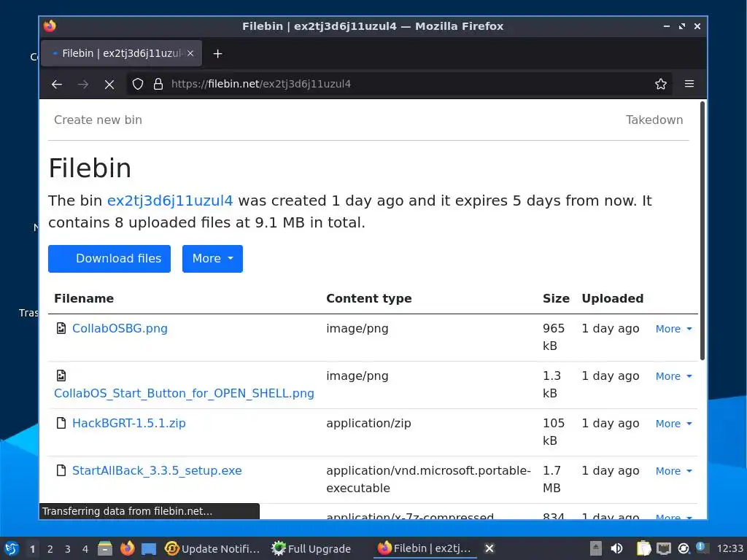The width and height of the screenshot is (747, 560).
Task: Click the update refresh tray icon
Action: pos(684,548)
